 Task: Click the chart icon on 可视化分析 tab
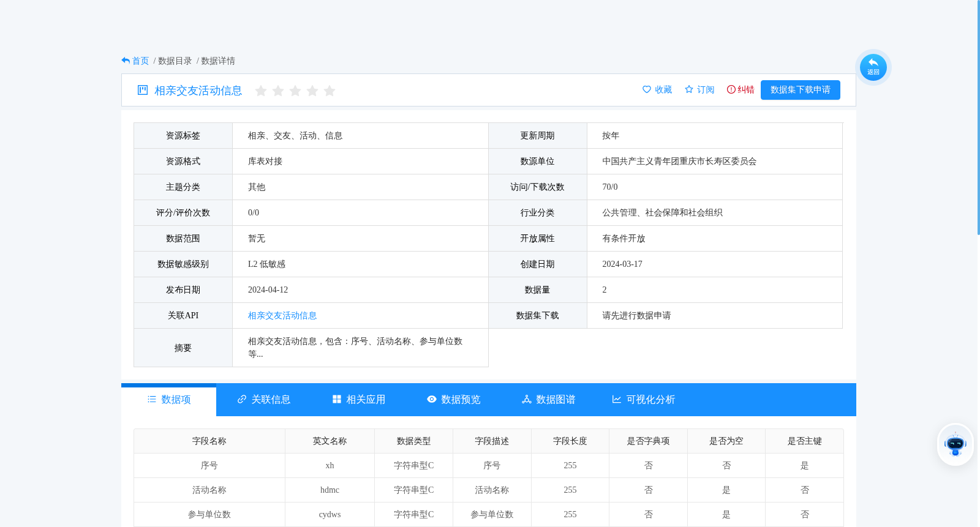[617, 399]
